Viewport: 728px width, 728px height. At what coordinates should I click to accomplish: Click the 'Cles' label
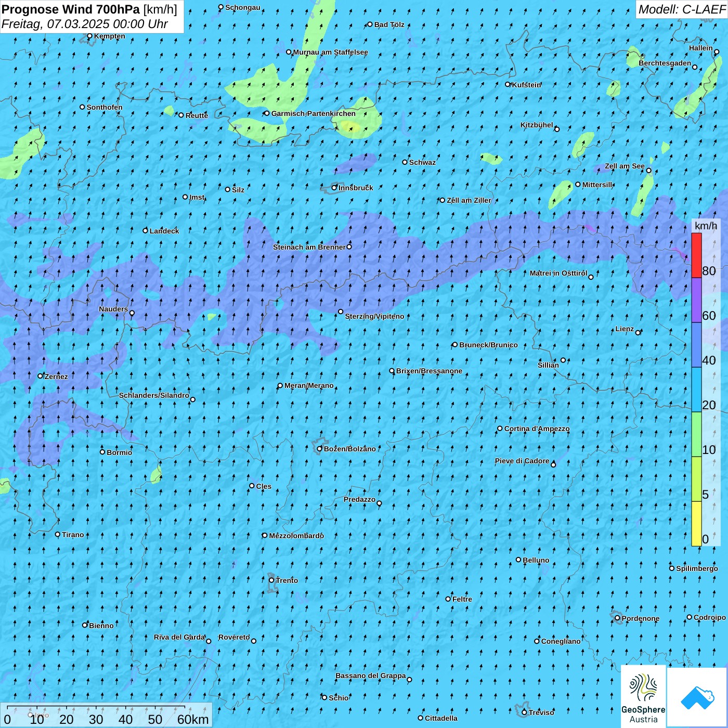[264, 486]
